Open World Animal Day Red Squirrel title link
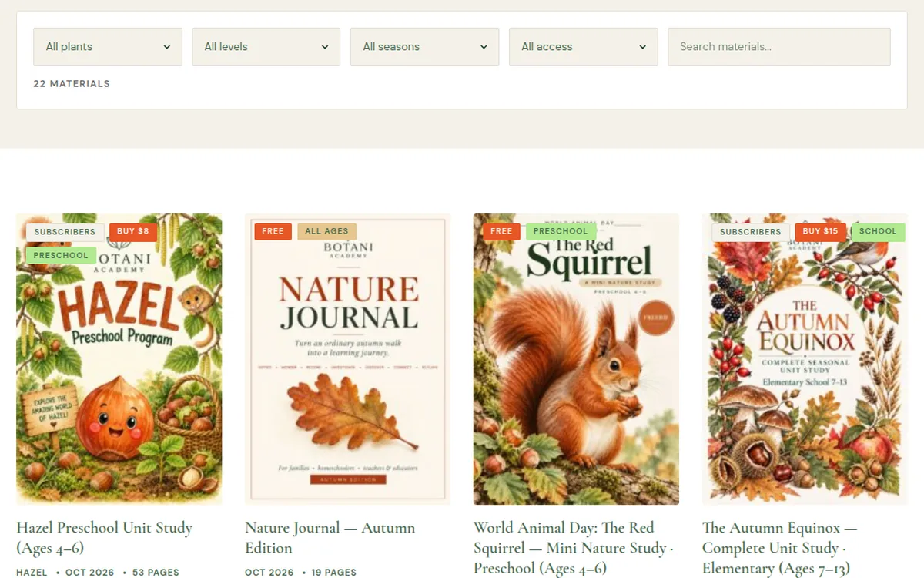 [574, 548]
